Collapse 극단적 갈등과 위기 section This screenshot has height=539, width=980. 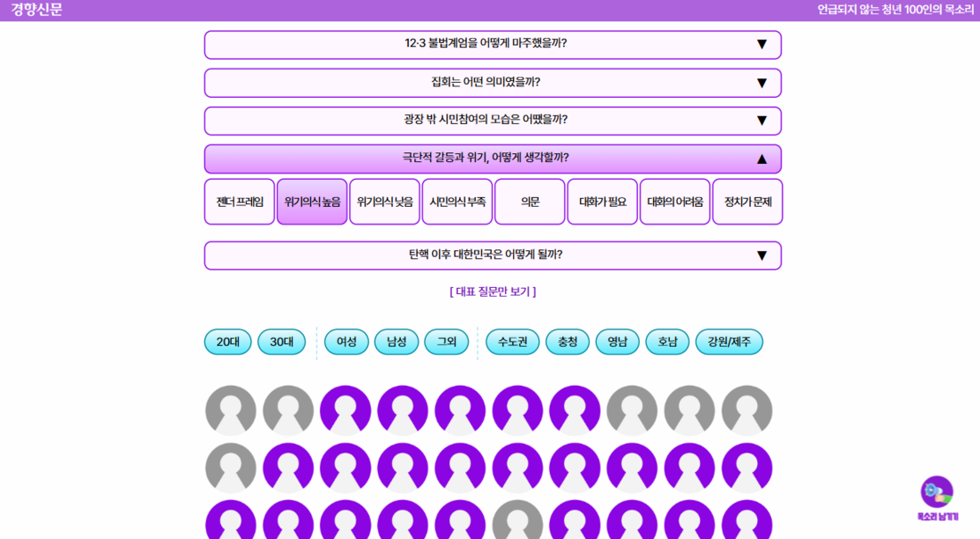tap(494, 159)
